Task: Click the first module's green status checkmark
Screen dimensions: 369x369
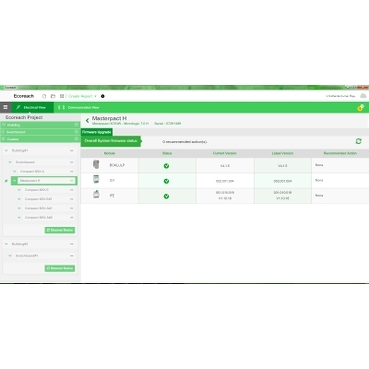Action: tap(166, 166)
